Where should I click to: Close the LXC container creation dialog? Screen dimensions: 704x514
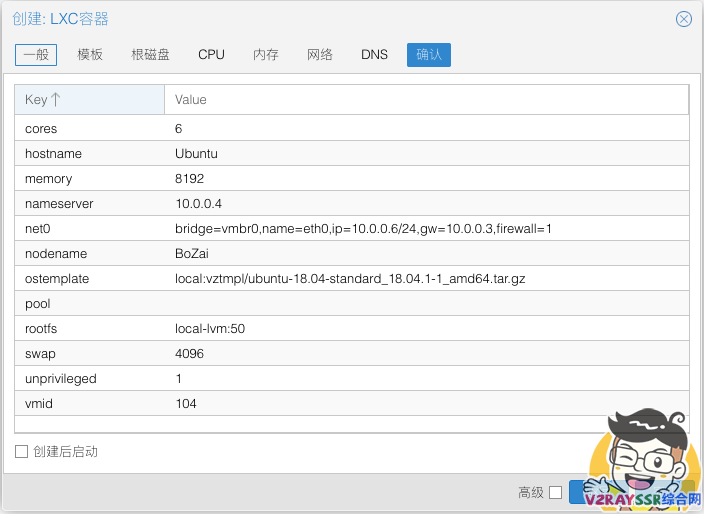tap(684, 19)
